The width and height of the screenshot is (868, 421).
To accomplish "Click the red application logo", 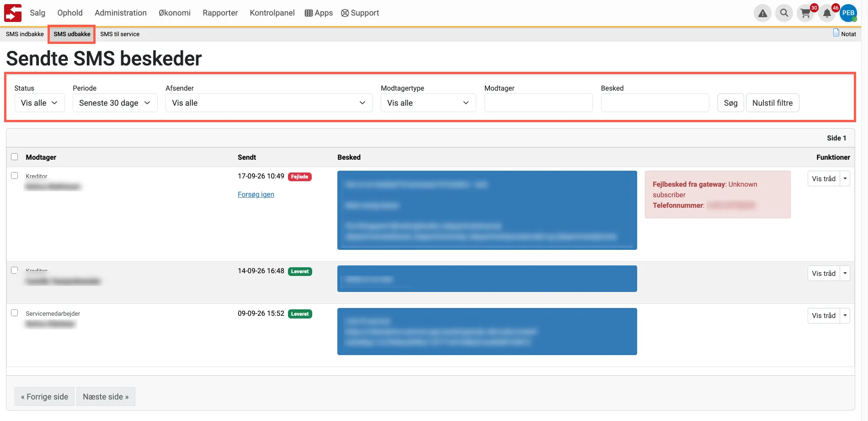I will pos(13,13).
